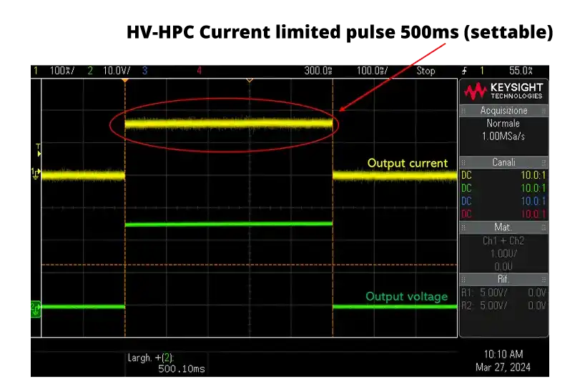Screen dimensions: 580x392
Task: Click the 55.0 trigger level readout
Action: point(521,71)
